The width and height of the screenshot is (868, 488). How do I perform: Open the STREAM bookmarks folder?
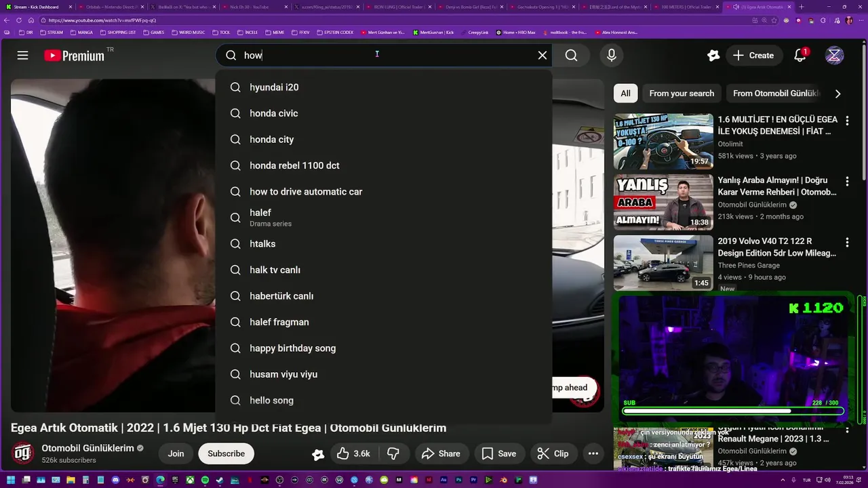(52, 32)
